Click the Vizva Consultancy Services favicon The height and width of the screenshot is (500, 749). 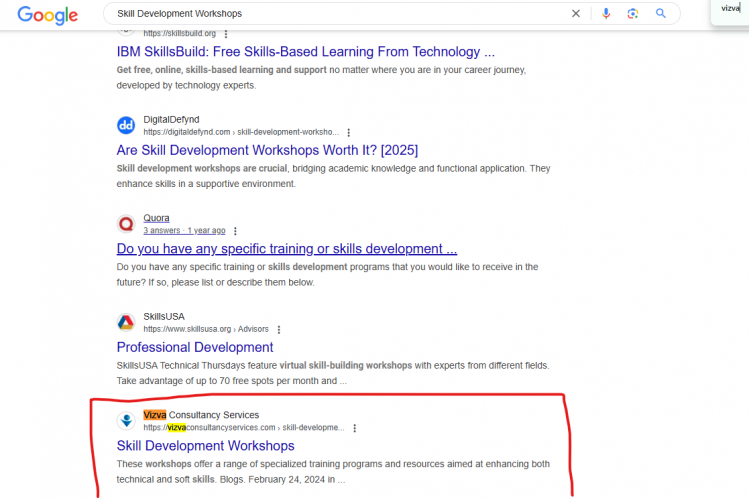pos(126,421)
